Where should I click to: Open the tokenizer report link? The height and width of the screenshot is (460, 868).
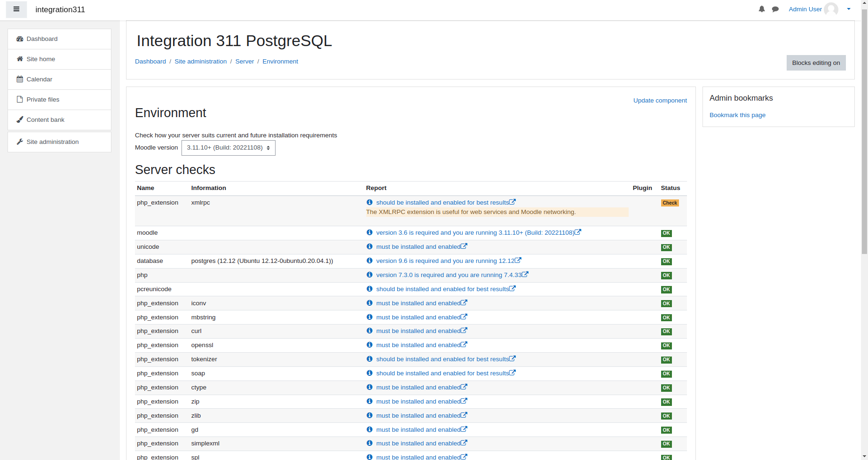pyautogui.click(x=446, y=359)
